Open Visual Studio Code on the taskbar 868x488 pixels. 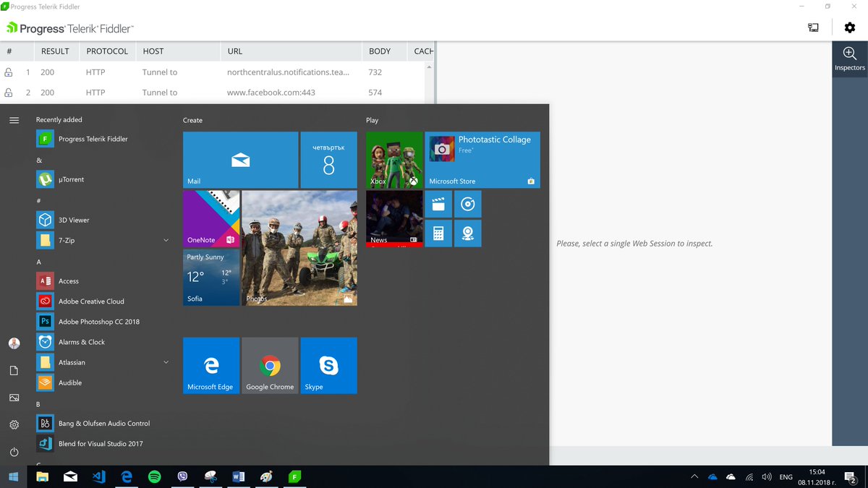pos(98,477)
